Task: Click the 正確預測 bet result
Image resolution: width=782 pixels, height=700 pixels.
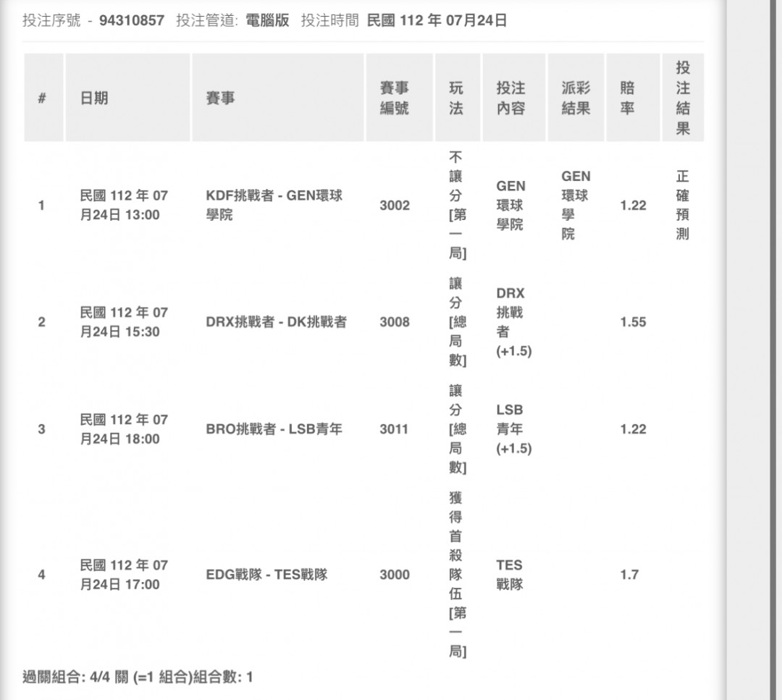Action: pos(683,205)
